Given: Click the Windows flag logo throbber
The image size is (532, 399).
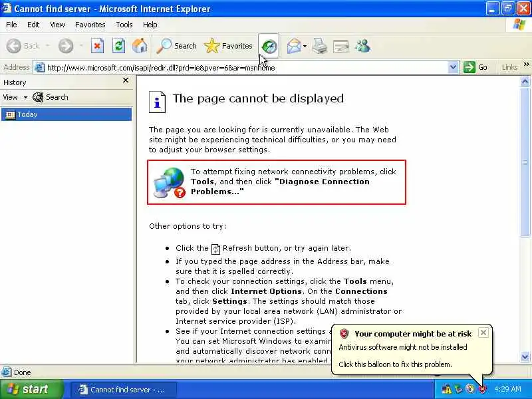Looking at the screenshot, I should 519,25.
